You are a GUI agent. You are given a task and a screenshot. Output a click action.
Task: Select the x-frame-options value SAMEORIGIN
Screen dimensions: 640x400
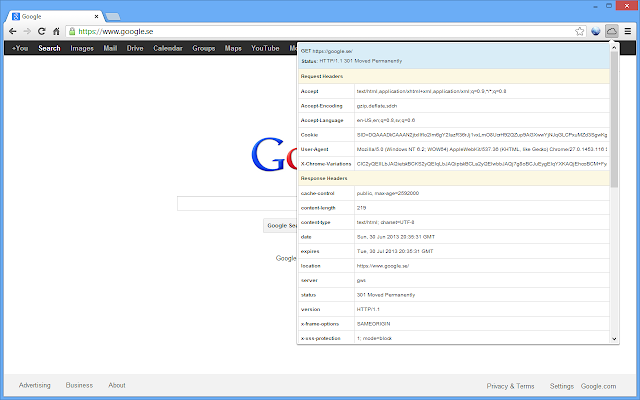tap(373, 324)
